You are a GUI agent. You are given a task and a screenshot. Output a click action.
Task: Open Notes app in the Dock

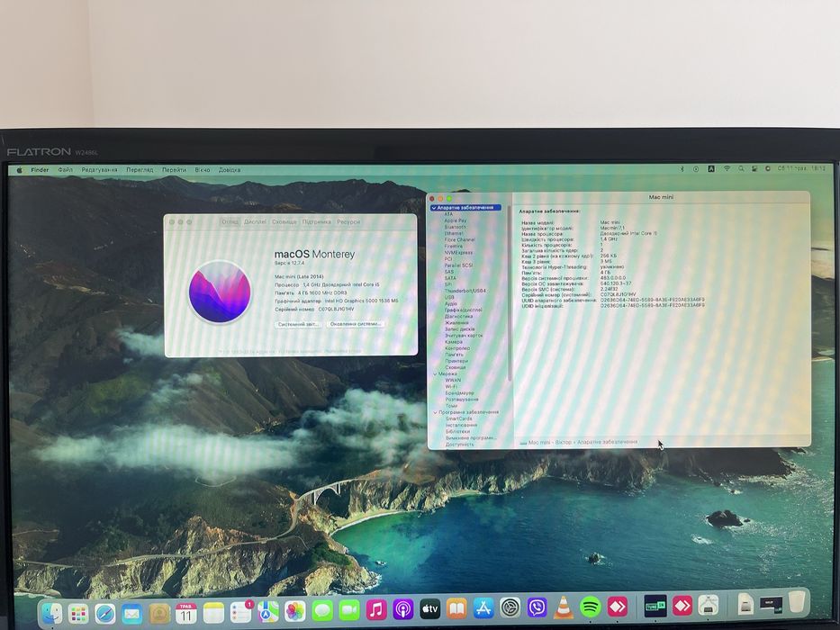(x=213, y=613)
